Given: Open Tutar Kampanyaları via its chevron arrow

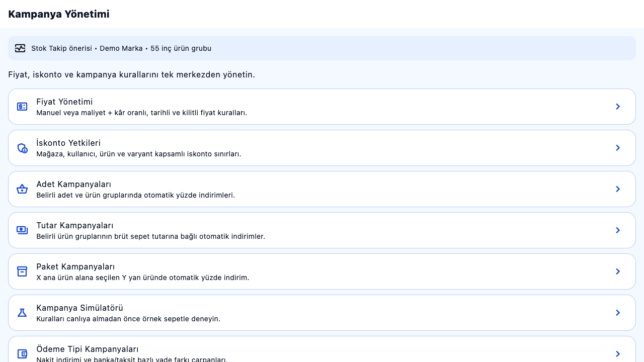Looking at the screenshot, I should point(618,230).
